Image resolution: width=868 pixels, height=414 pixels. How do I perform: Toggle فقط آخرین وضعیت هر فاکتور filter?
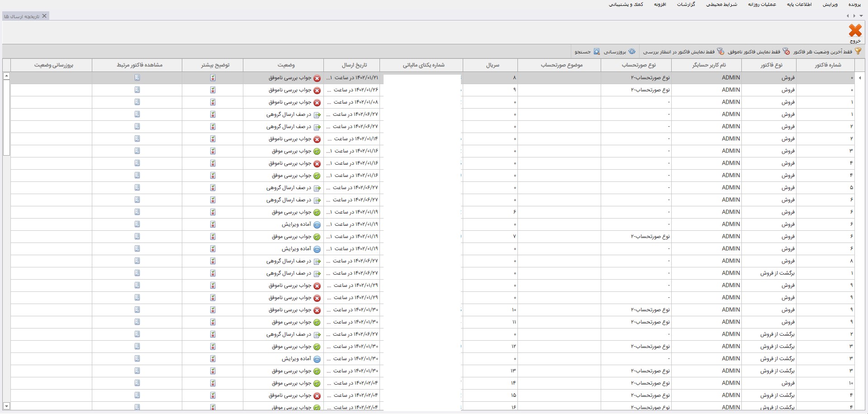pyautogui.click(x=858, y=52)
